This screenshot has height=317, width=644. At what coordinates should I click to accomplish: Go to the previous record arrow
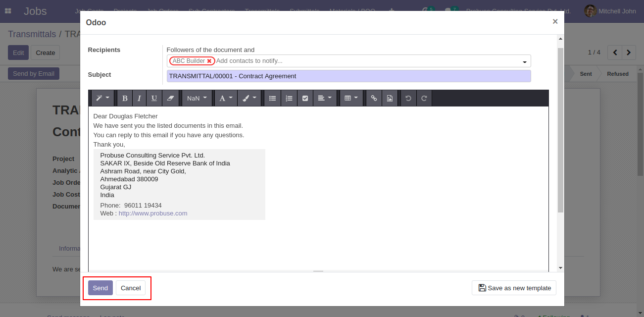[615, 52]
